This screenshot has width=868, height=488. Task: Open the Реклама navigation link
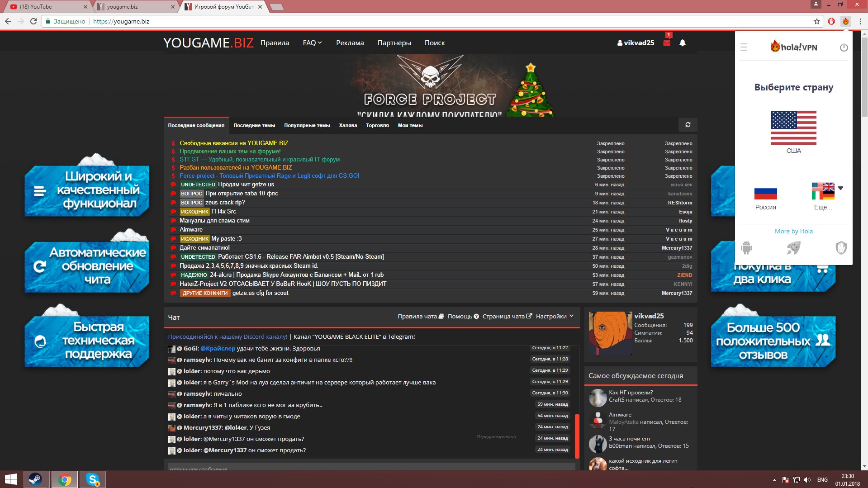pyautogui.click(x=350, y=43)
